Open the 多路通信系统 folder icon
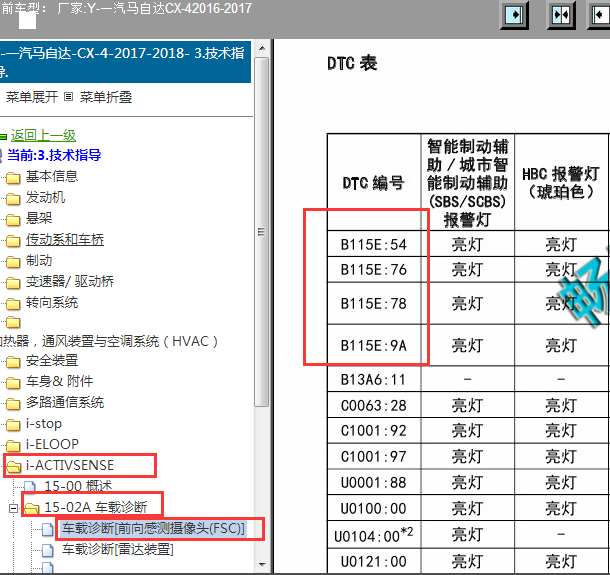 (x=13, y=404)
